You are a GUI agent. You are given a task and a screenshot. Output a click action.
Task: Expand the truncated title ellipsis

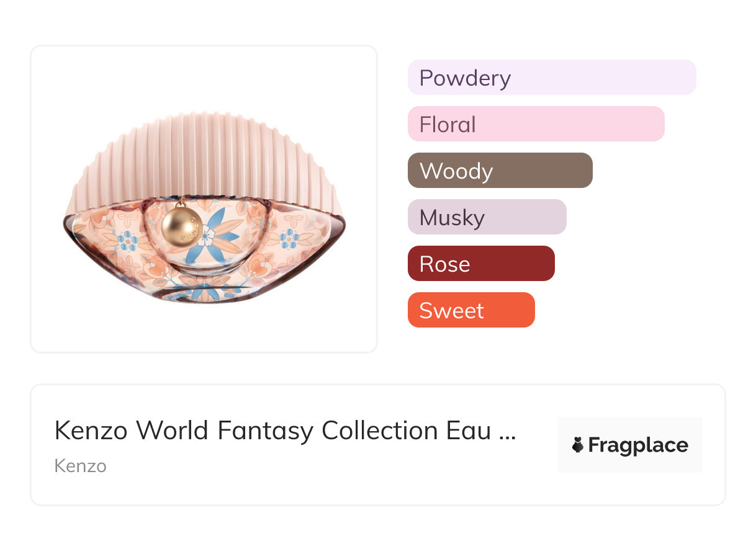coord(507,432)
